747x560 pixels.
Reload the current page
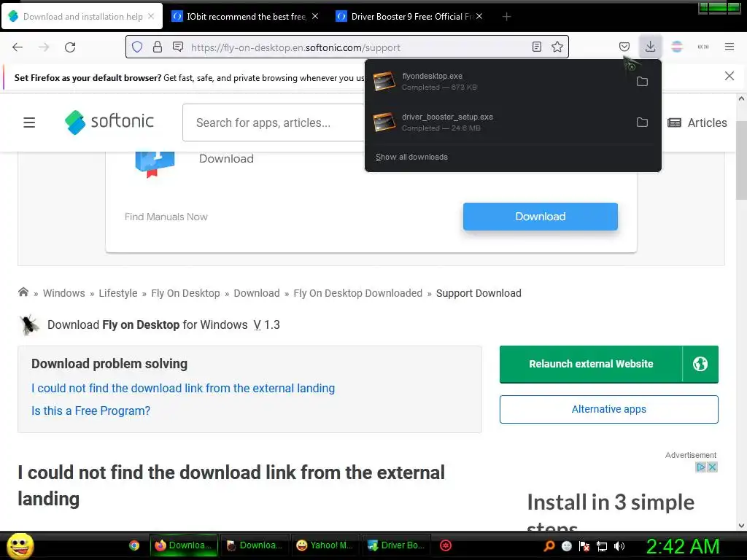(x=70, y=47)
